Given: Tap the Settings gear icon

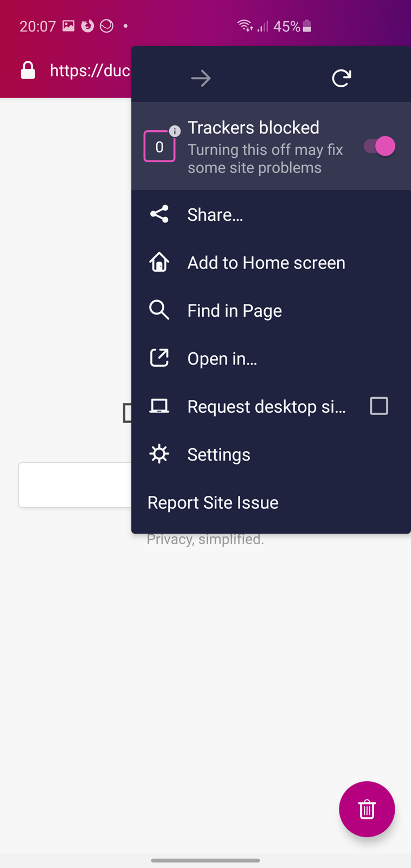Looking at the screenshot, I should click(159, 454).
